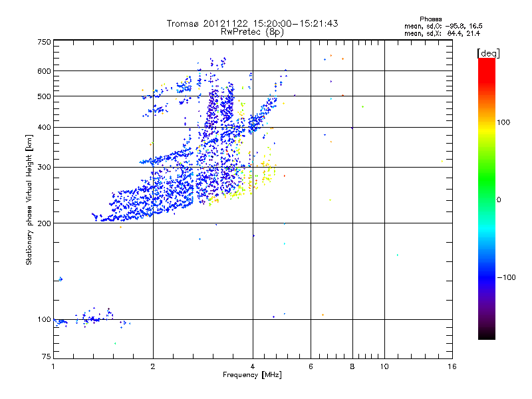532x399 pixels.
Task: Click the 'mean, sd,X: 84.4, 21.4' line
Action: (442, 33)
